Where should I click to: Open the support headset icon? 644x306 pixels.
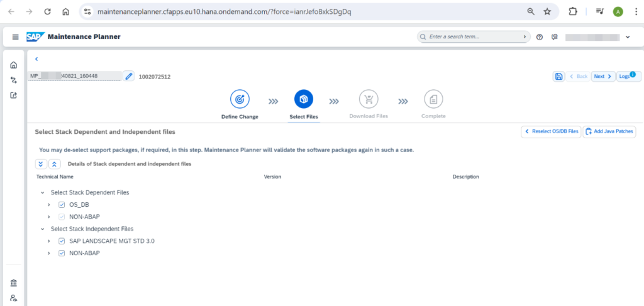click(555, 37)
